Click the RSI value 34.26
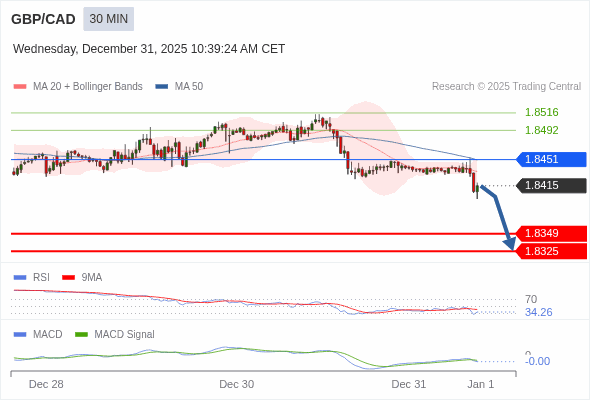 tap(538, 312)
